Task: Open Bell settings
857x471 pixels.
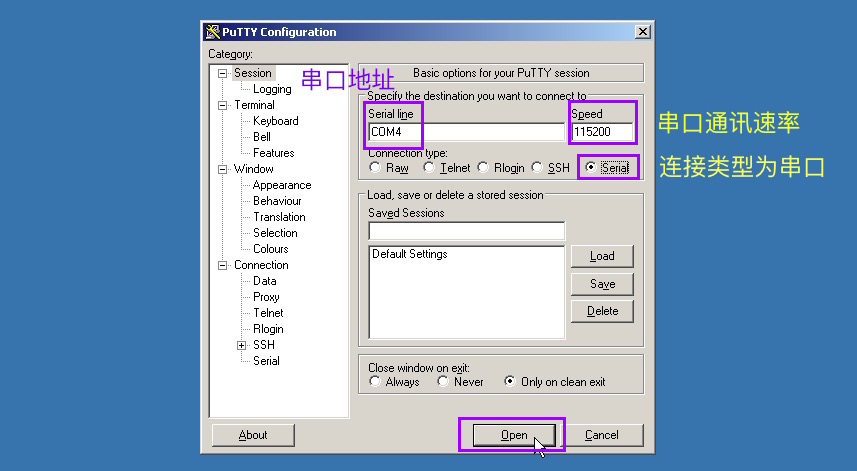Action: click(x=262, y=137)
